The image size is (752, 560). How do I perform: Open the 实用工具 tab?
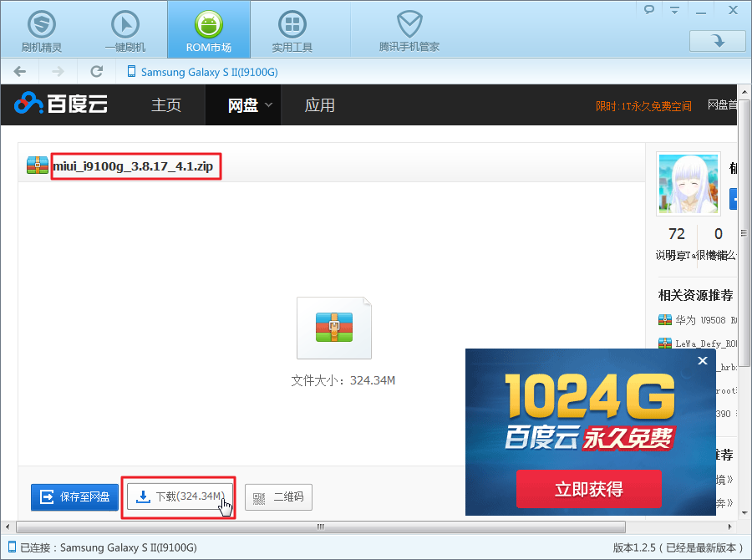[292, 30]
